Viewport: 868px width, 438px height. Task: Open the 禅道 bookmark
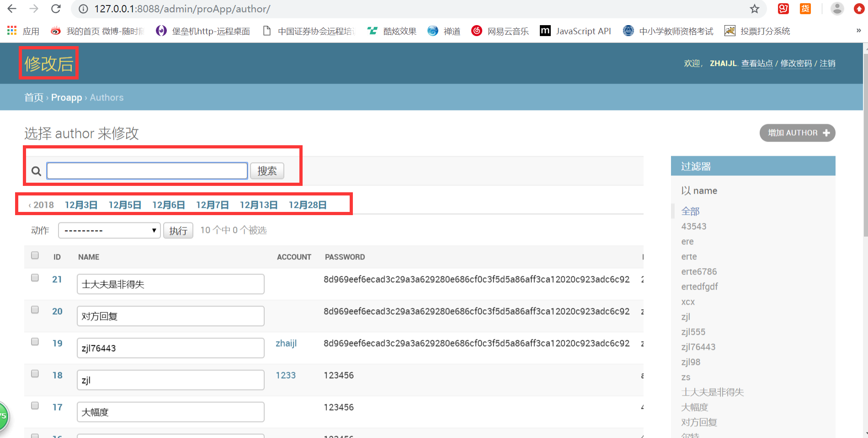point(452,31)
